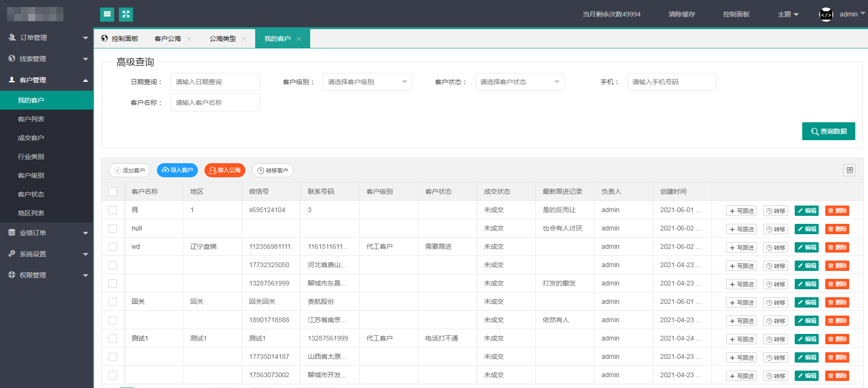Image resolution: width=868 pixels, height=388 pixels.
Task: Click the admin avatar icon
Action: pos(826,15)
